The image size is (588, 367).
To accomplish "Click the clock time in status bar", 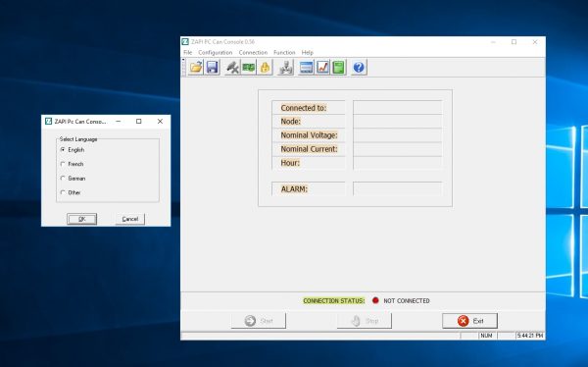I will pyautogui.click(x=530, y=336).
